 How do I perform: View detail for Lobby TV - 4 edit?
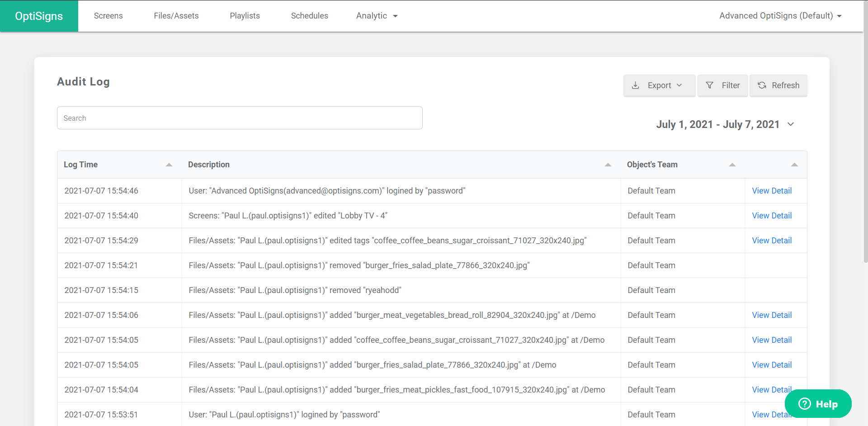[x=772, y=216]
